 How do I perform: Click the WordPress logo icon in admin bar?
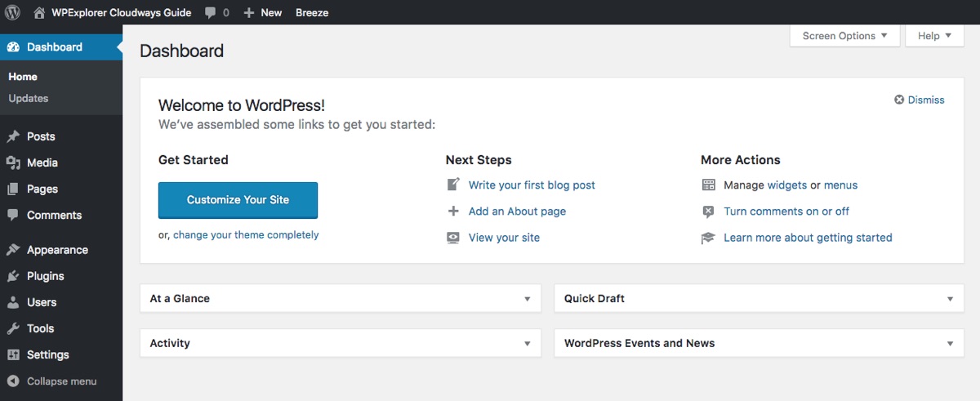(x=12, y=12)
